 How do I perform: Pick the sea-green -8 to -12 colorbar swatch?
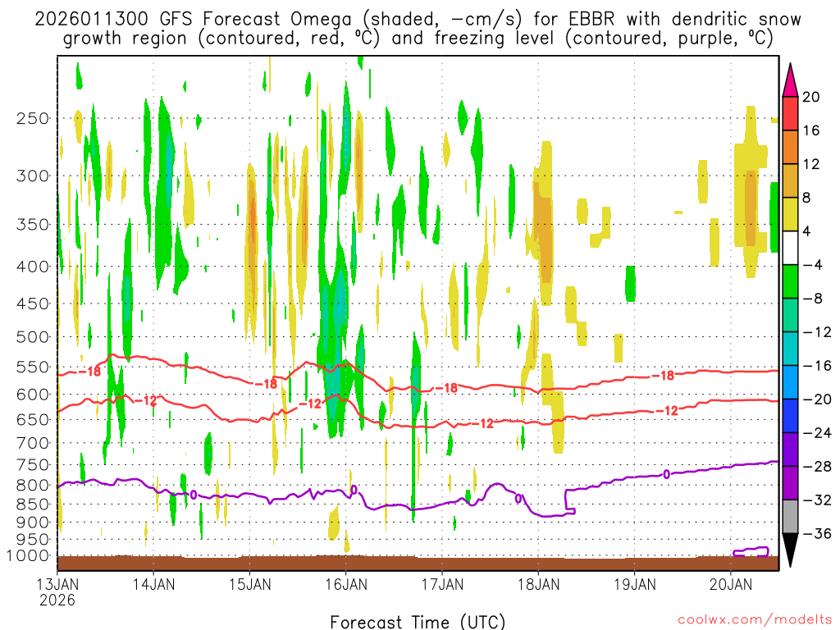pyautogui.click(x=790, y=315)
